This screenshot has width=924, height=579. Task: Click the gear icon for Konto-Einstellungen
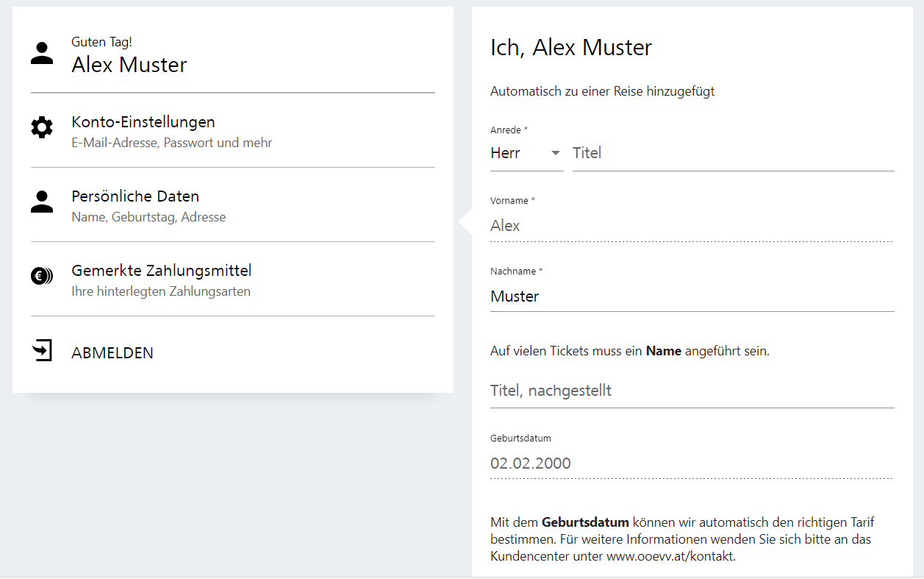pos(42,128)
